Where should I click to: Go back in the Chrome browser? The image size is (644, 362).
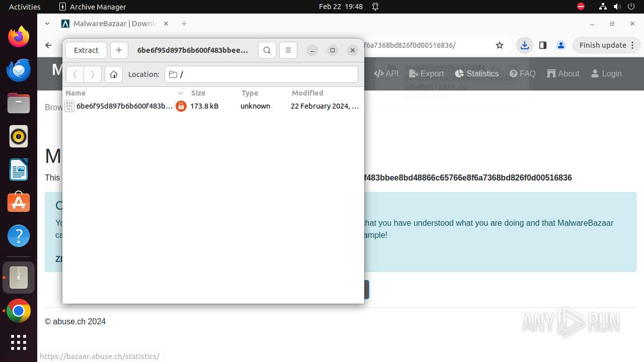click(x=48, y=45)
